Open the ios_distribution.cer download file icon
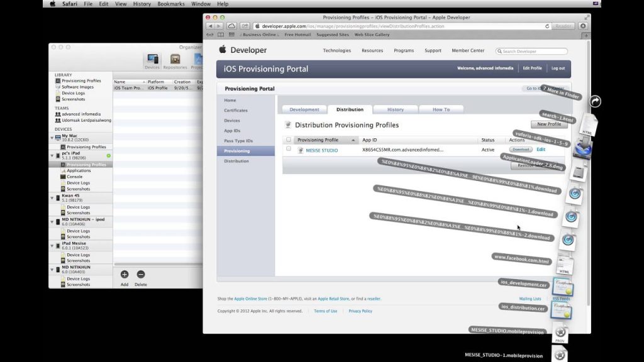644x362 pixels. click(562, 310)
